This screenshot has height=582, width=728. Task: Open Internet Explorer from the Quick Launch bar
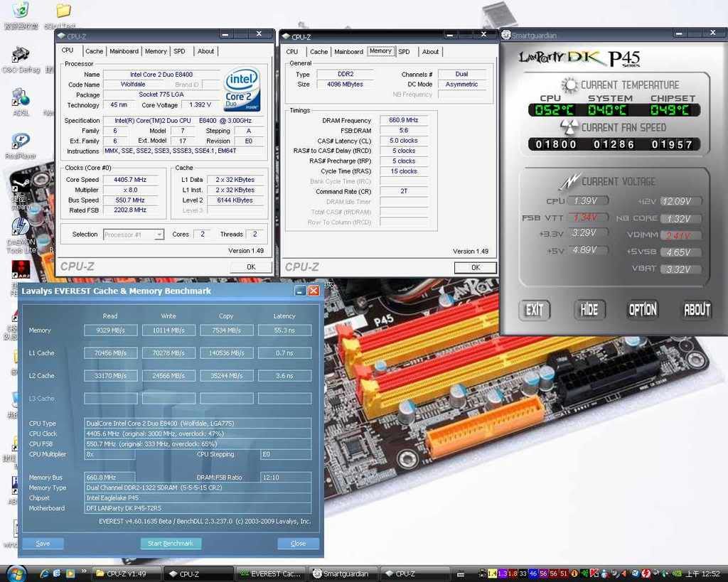coord(45,573)
